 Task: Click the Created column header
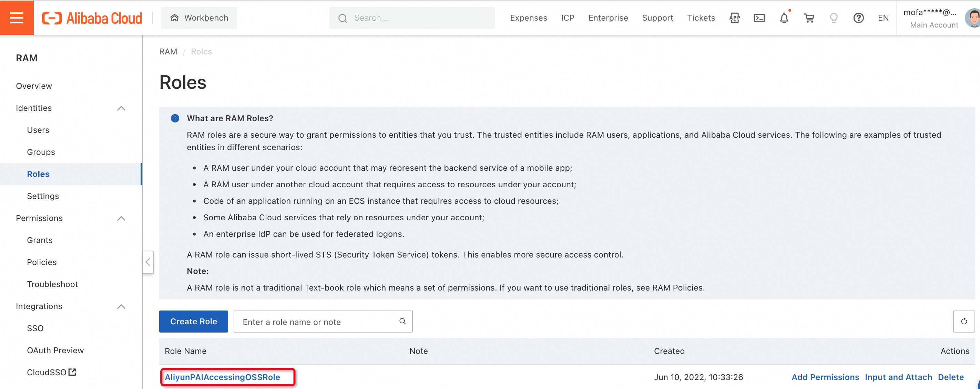coord(669,351)
